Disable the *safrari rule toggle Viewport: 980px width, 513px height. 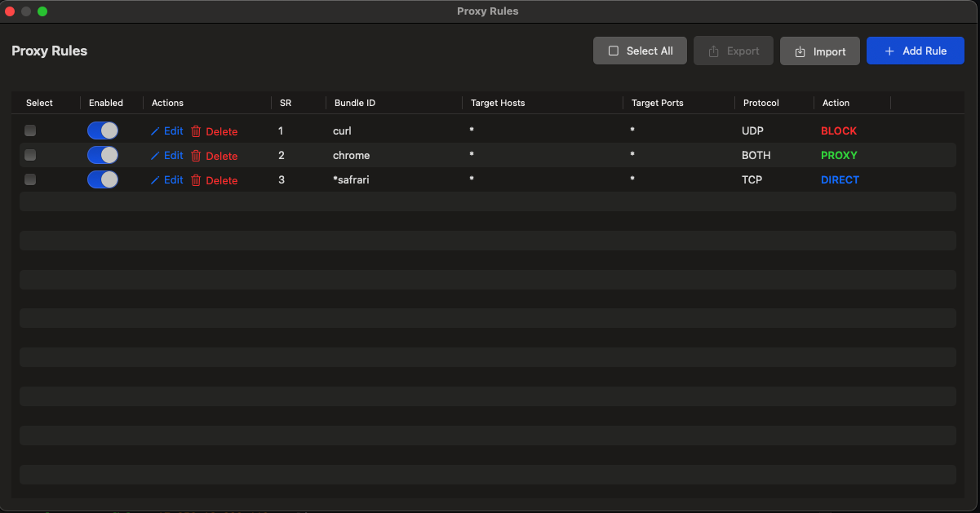(103, 179)
